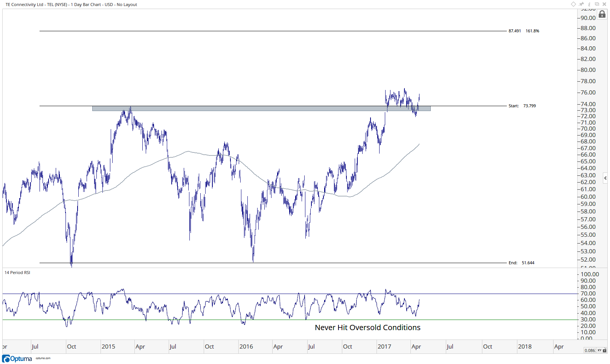
Task: Click the diamond link icon in the chart header
Action: click(x=573, y=4)
